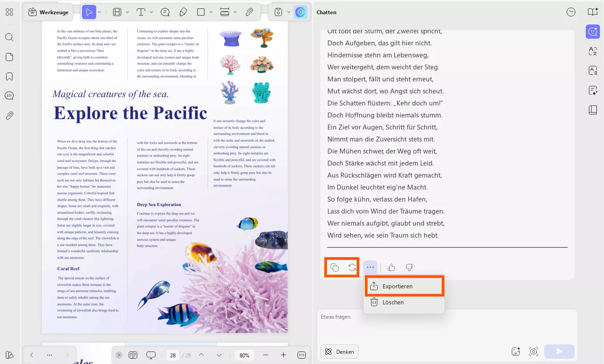
Task: Open the text box tool dropdown
Action: coord(127,12)
